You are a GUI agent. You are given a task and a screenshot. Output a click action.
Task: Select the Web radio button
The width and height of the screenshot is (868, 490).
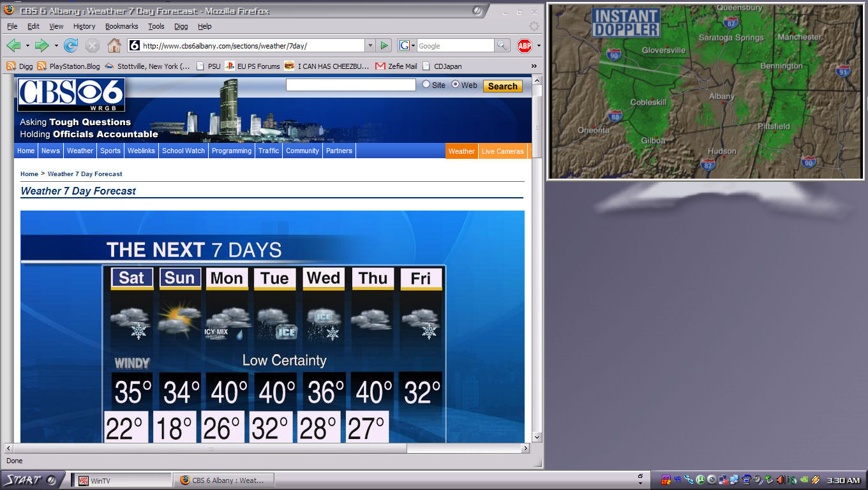456,84
